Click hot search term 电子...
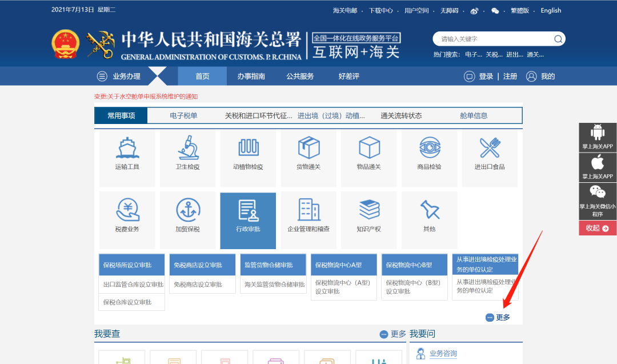 tap(473, 55)
